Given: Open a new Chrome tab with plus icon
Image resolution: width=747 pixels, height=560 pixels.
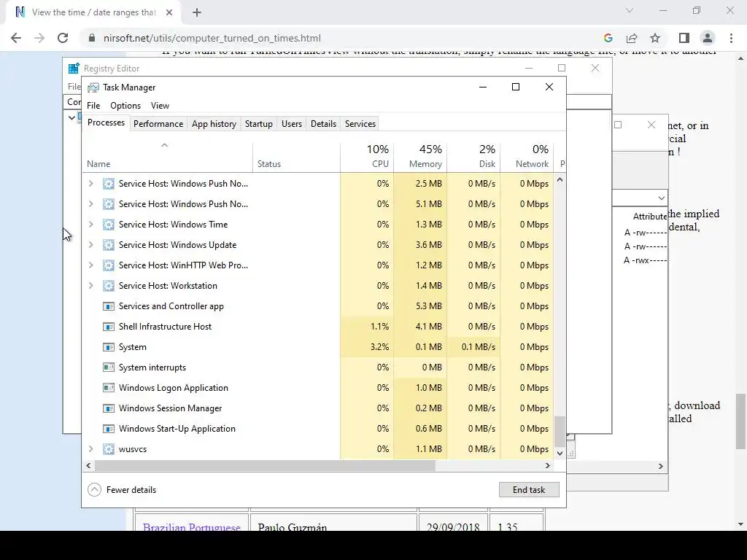Looking at the screenshot, I should [197, 12].
